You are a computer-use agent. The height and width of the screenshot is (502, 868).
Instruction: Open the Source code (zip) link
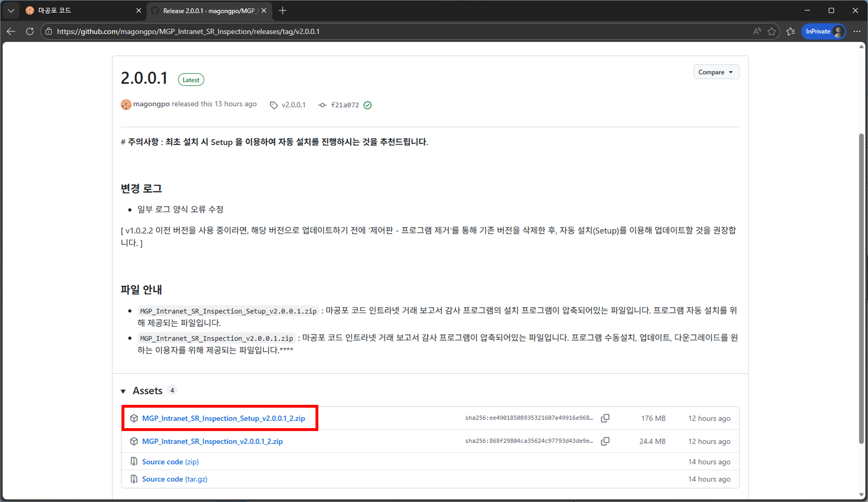click(170, 461)
